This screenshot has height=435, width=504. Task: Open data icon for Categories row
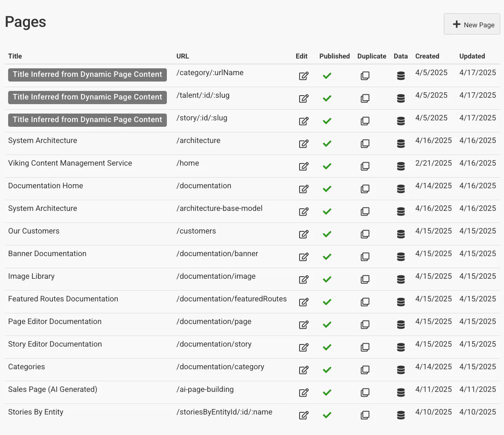click(401, 370)
